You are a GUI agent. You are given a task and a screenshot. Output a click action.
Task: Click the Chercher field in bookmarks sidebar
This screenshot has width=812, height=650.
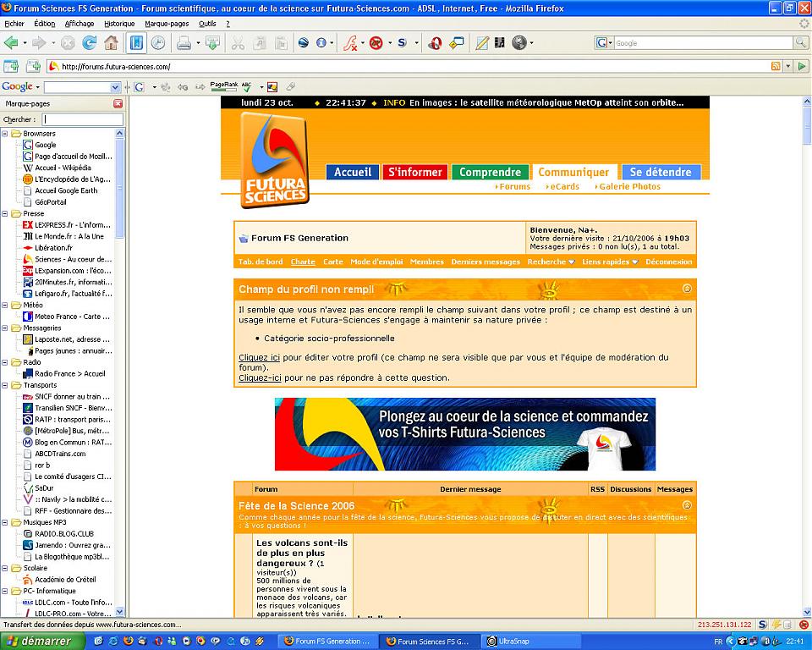[82, 119]
